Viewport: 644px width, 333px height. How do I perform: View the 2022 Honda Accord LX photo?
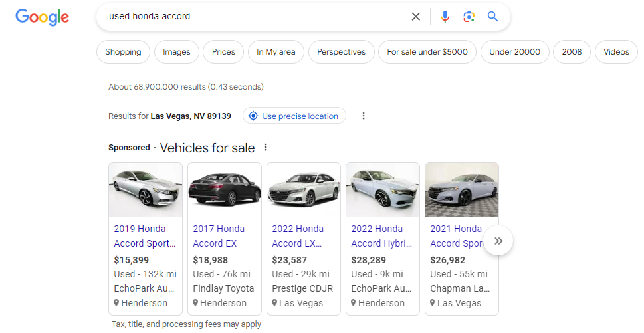click(x=304, y=190)
